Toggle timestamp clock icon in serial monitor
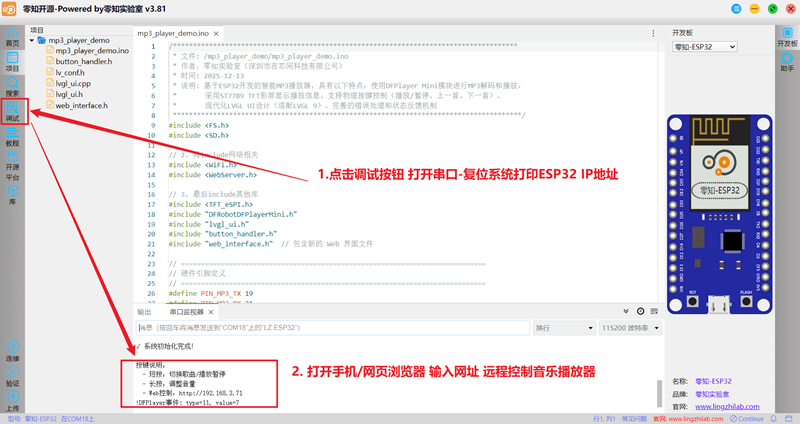Viewport: 800px width, 424px height. (x=640, y=311)
